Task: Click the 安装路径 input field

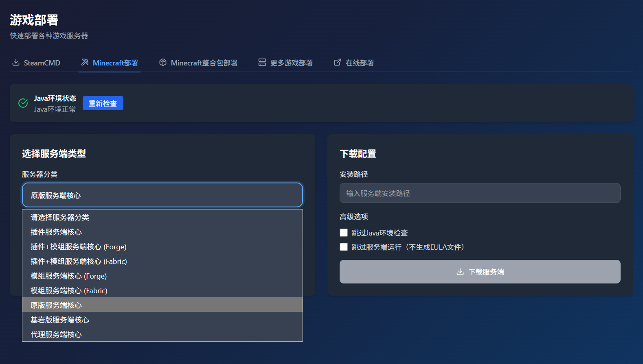Action: 480,193
